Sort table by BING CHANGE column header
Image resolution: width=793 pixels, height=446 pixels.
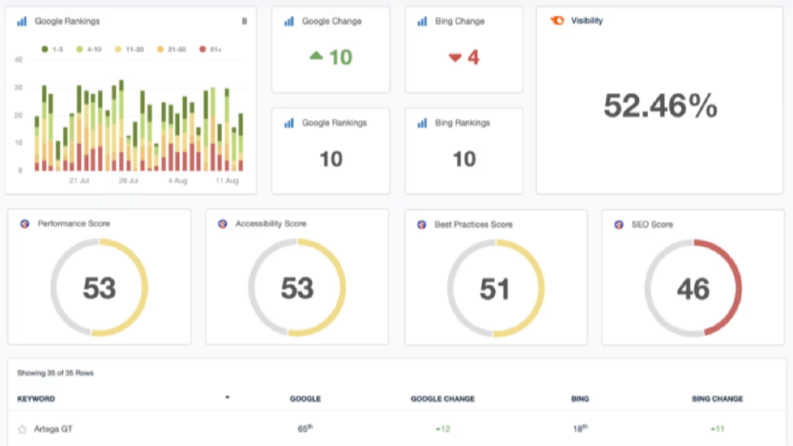pyautogui.click(x=717, y=398)
